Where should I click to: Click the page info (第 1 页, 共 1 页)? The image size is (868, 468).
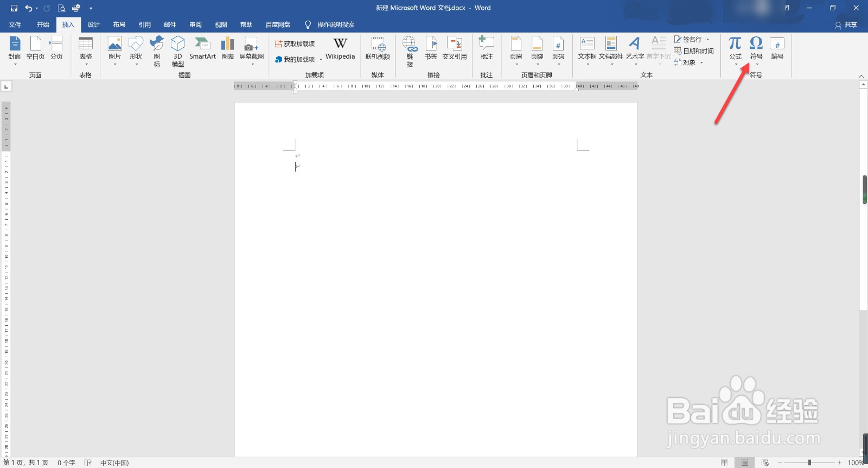[26, 463]
